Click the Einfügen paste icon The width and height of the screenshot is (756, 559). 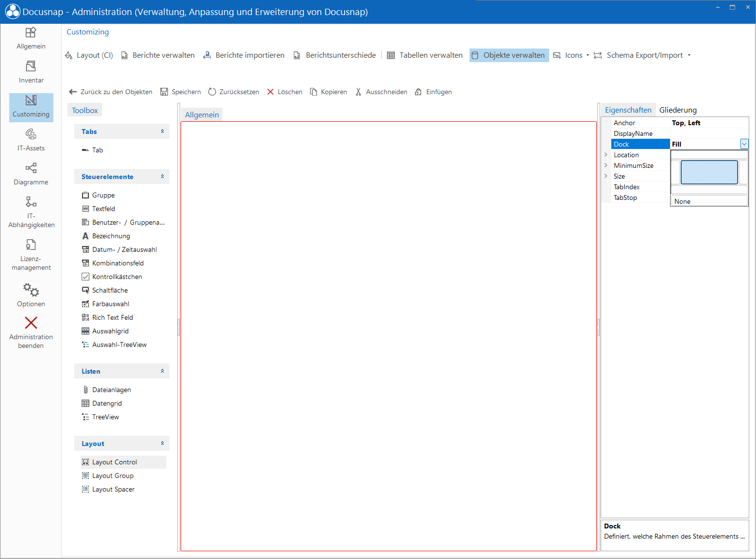(419, 92)
